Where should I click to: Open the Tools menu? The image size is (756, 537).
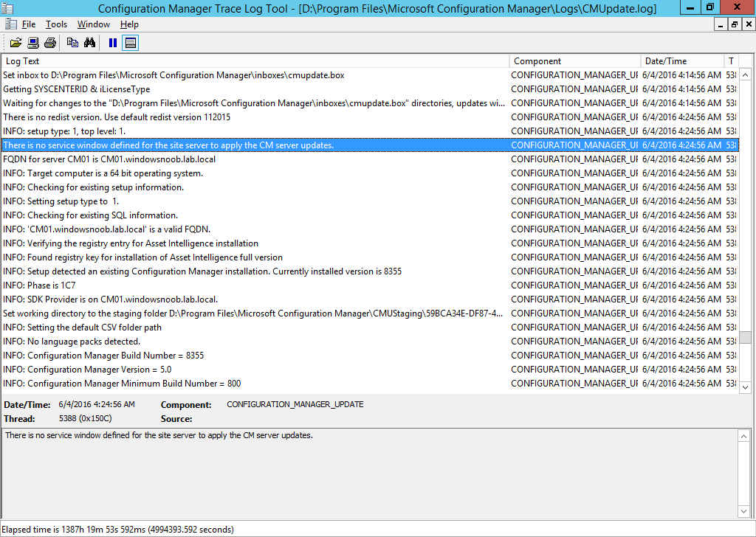tap(56, 24)
